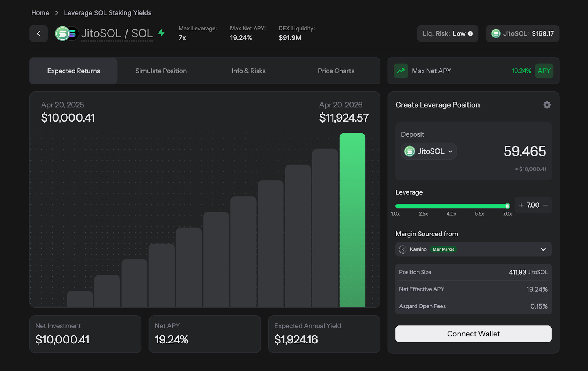The width and height of the screenshot is (588, 371).
Task: Switch to the Price Charts tab
Action: click(336, 71)
